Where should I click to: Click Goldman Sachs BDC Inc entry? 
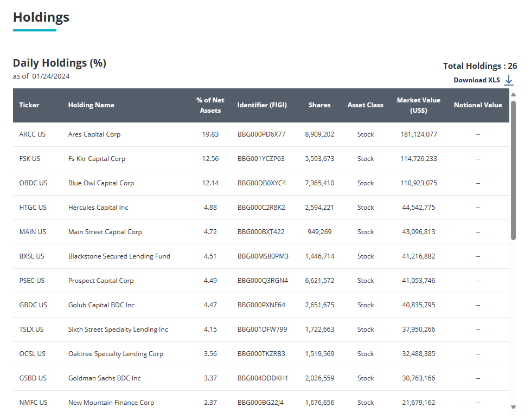click(x=105, y=378)
